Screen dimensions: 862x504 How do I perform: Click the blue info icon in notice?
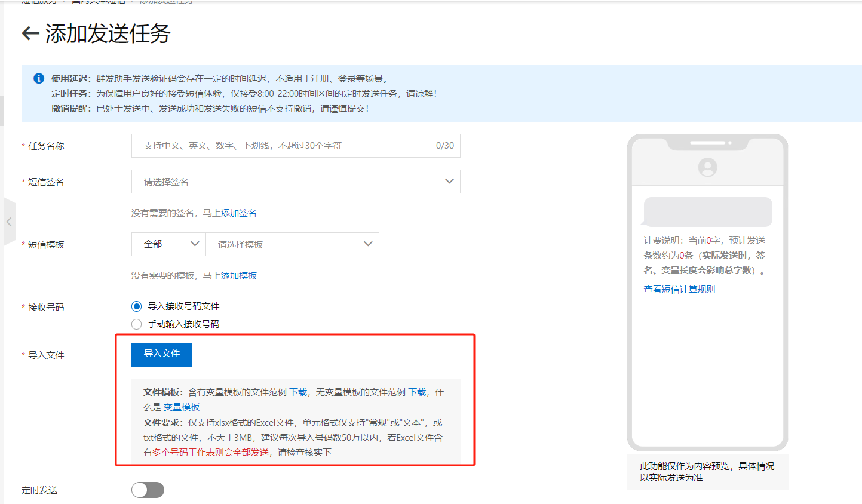coord(39,78)
